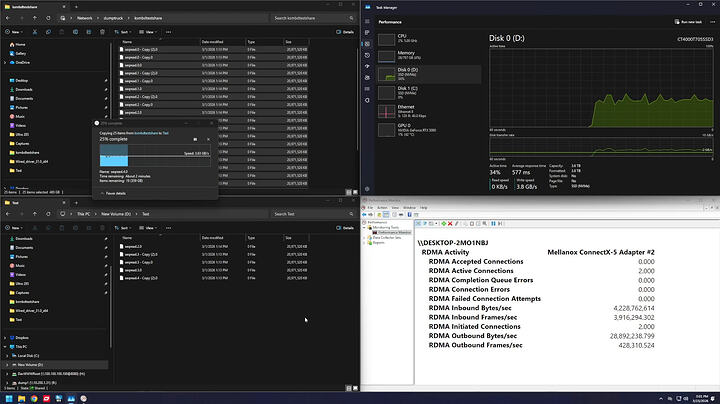Click search magnifier in Test window

[x=351, y=214]
